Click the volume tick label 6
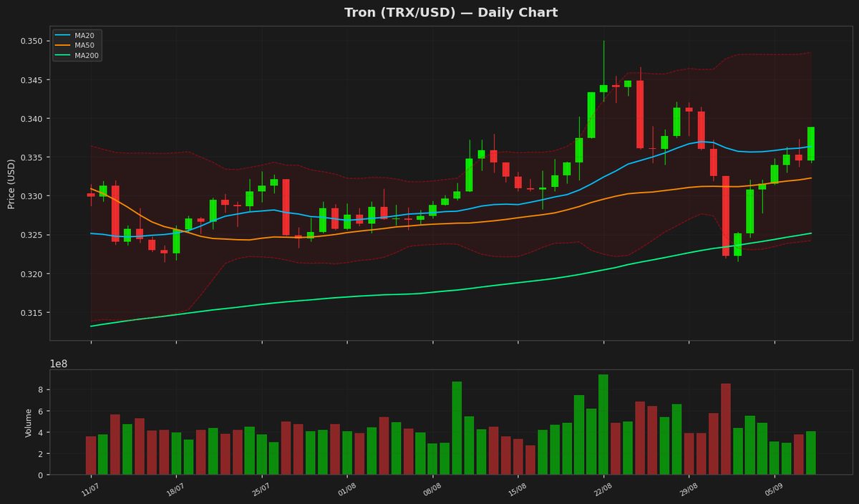859x504 pixels. coord(41,411)
